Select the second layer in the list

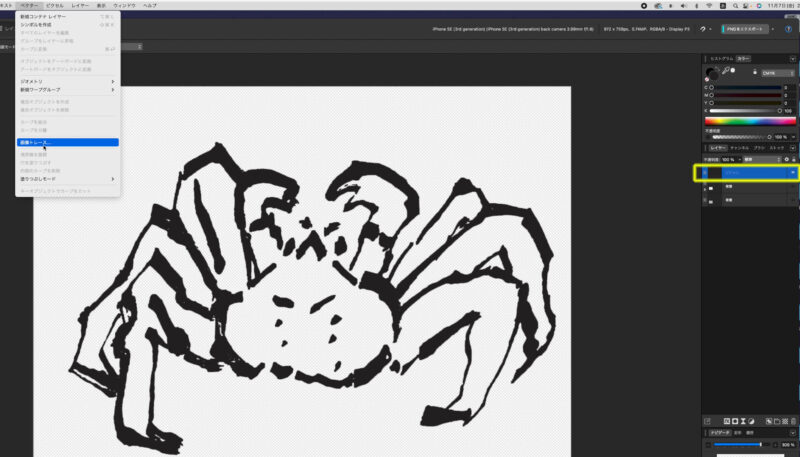click(x=748, y=187)
